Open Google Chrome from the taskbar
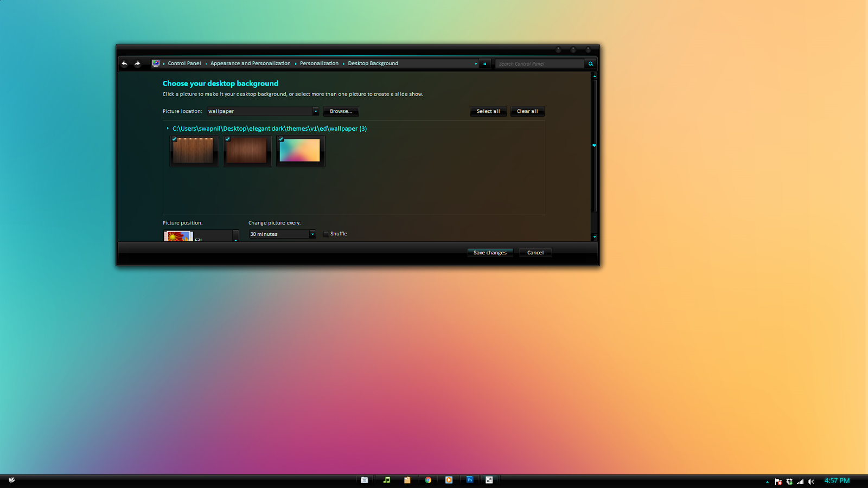The image size is (868, 488). [428, 480]
